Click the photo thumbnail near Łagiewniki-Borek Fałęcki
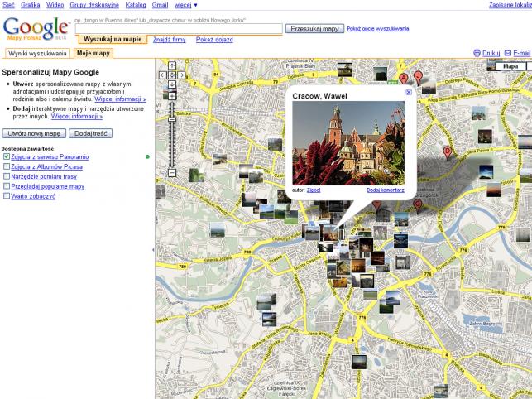Image resolution: width=532 pixels, height=399 pixels. (x=359, y=362)
